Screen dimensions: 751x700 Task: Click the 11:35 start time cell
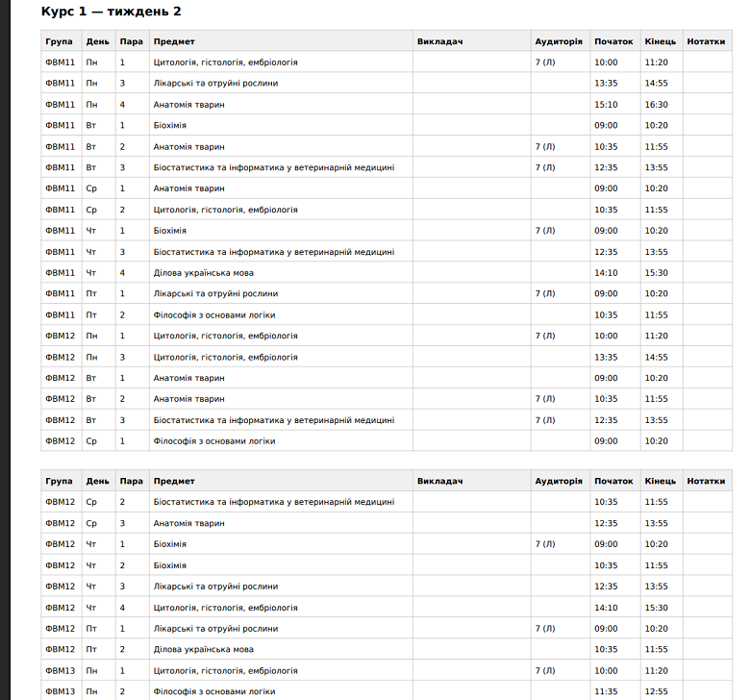606,691
